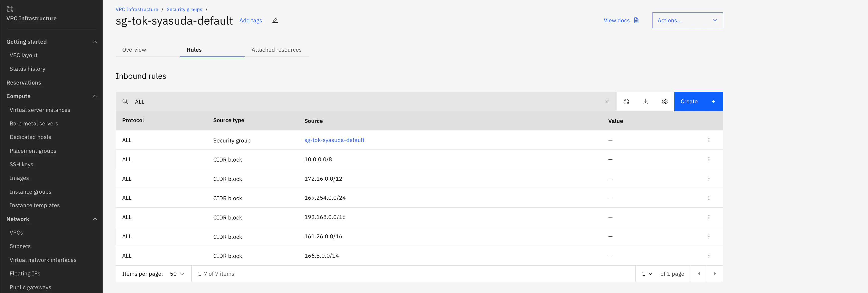The image size is (868, 293).
Task: Refresh the inbound rules table
Action: pos(626,102)
